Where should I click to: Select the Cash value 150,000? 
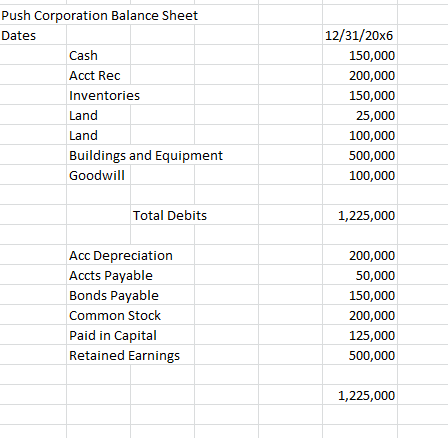pyautogui.click(x=372, y=56)
